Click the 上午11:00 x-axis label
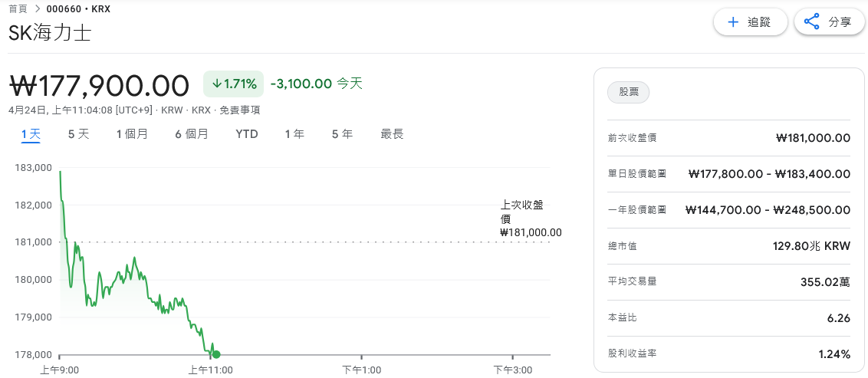Screen dimensions: 868x378 (210, 369)
